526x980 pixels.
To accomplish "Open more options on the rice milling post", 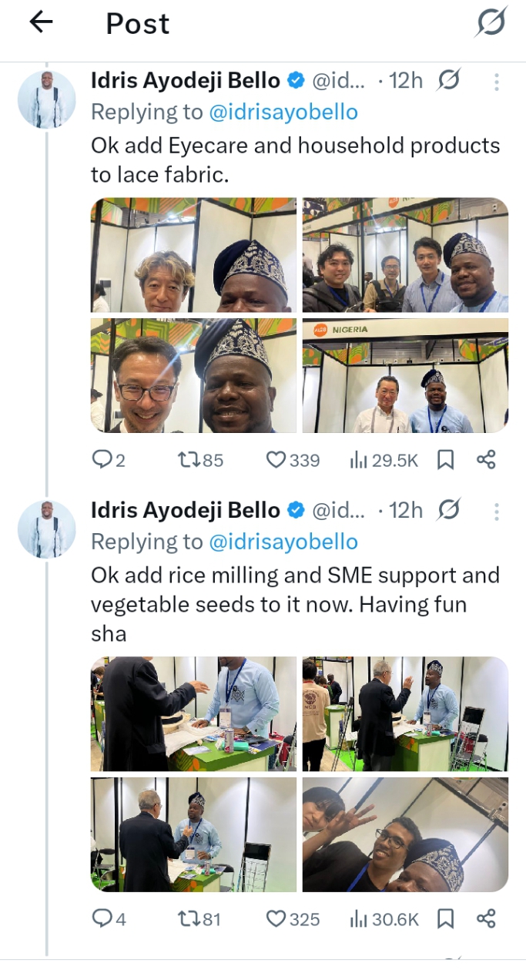I will pyautogui.click(x=497, y=511).
